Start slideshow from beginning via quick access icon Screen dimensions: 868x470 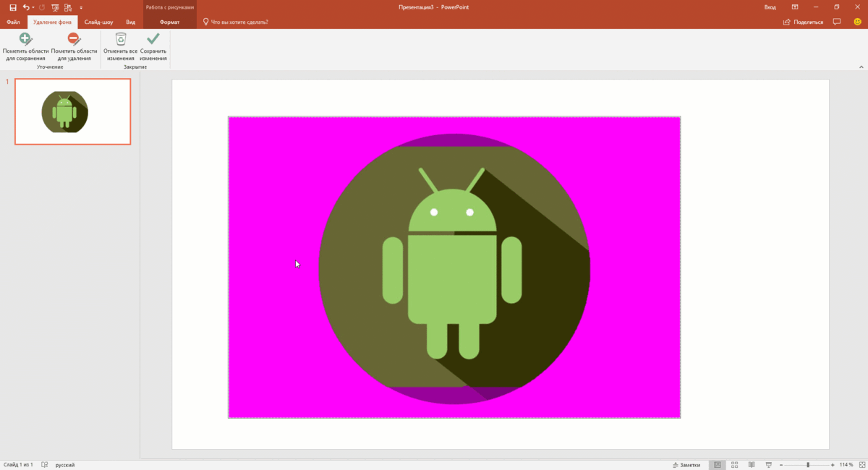click(55, 7)
